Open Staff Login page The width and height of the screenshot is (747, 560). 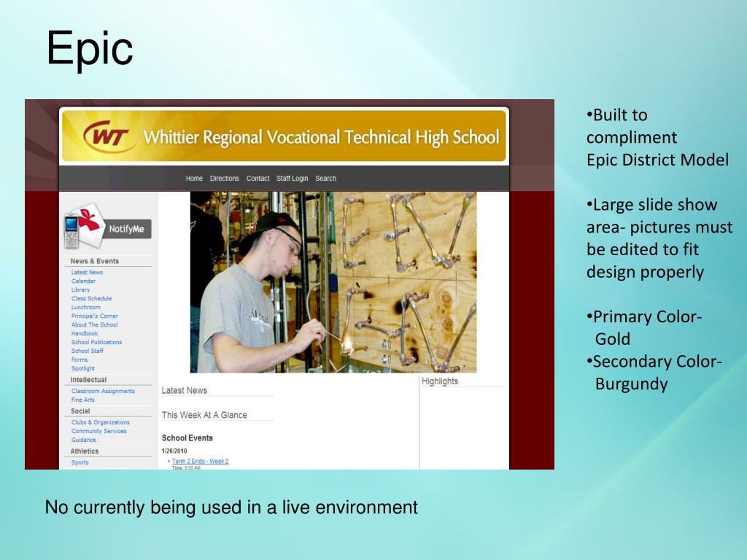point(292,179)
